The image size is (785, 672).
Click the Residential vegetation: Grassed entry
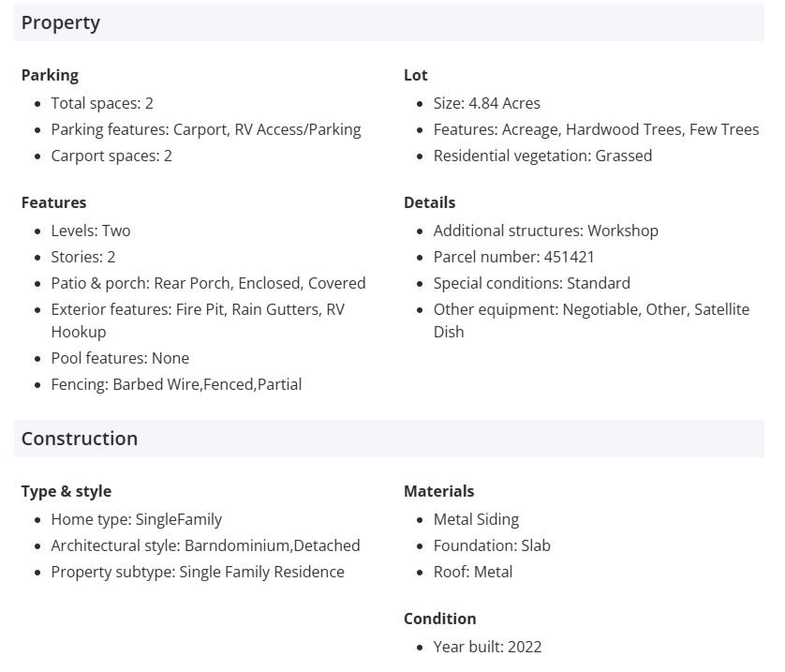pos(542,156)
